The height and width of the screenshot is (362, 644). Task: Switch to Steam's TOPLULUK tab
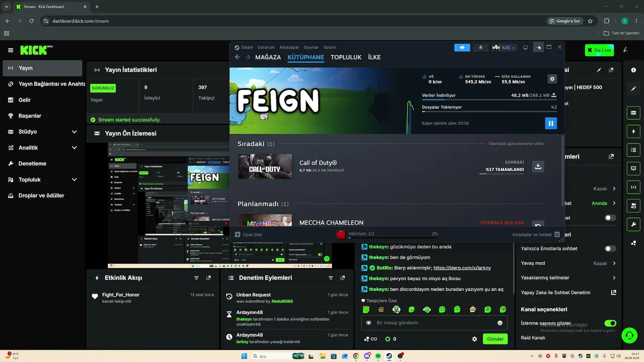coord(346,57)
